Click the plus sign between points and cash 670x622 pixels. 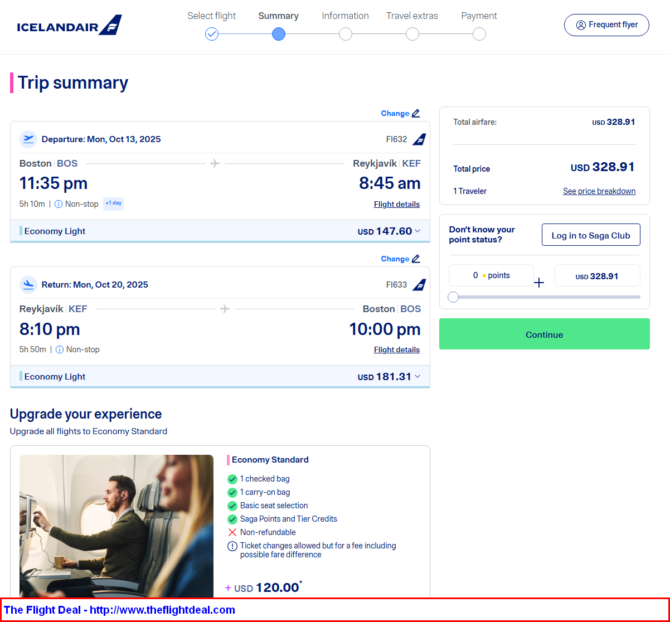(x=539, y=282)
